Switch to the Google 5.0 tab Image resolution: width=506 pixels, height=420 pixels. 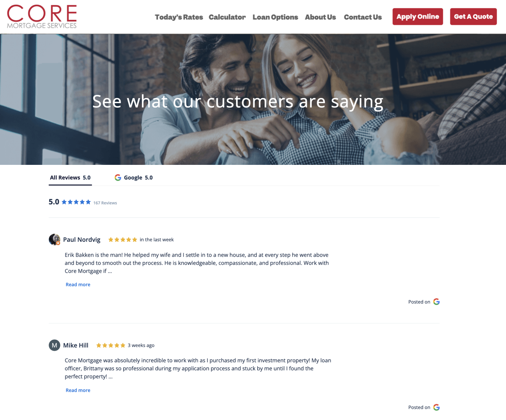(x=133, y=177)
